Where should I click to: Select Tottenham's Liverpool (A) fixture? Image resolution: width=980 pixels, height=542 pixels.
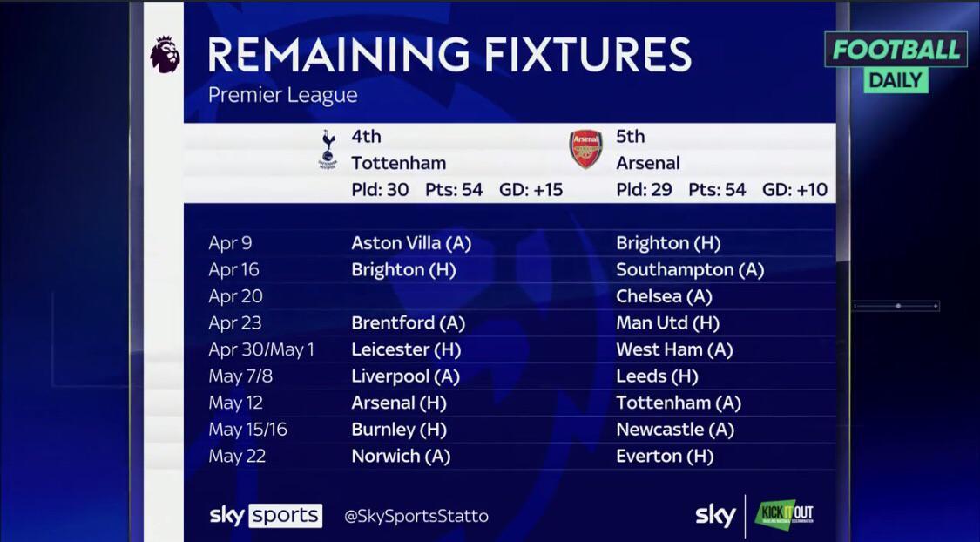pos(405,376)
